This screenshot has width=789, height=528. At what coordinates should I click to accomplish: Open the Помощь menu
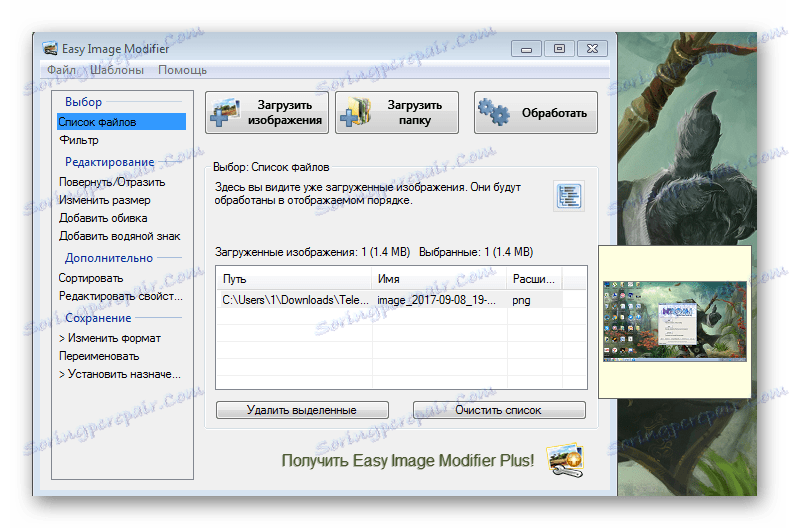(x=182, y=70)
